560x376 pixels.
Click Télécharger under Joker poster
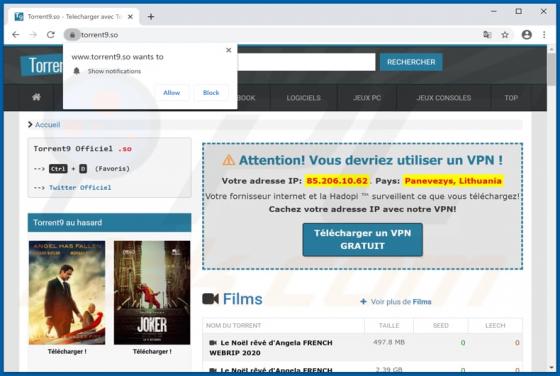tap(152, 351)
